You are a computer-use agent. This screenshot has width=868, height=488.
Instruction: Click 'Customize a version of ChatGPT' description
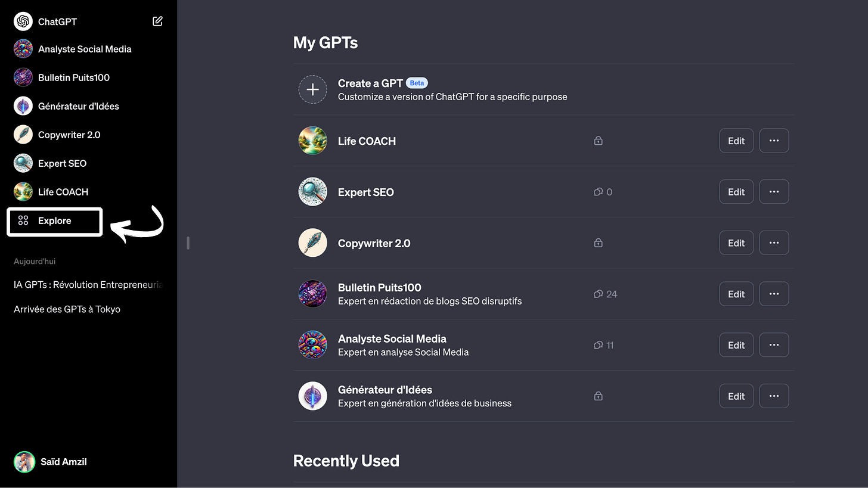452,97
